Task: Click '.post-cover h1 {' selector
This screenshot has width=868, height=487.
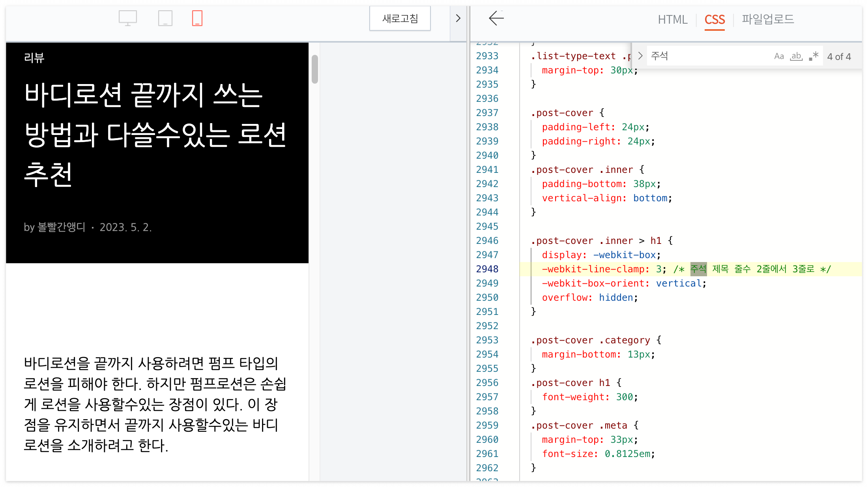Action: (x=576, y=383)
